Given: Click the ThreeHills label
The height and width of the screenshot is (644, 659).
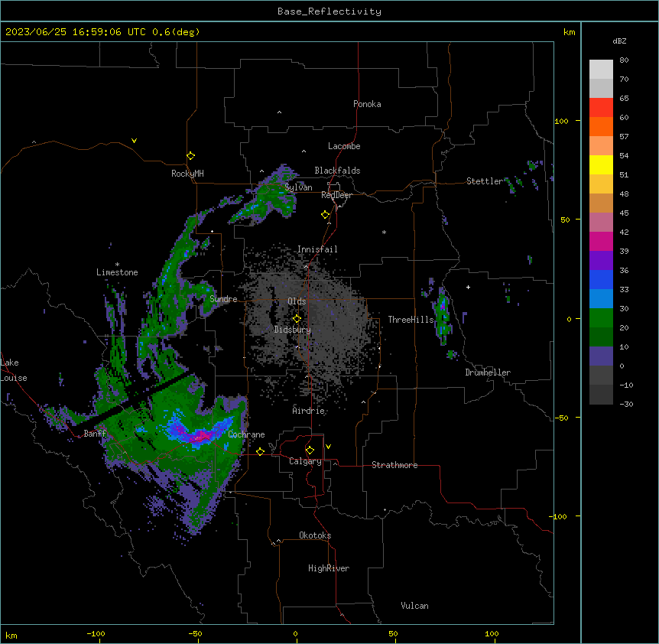Looking at the screenshot, I should pyautogui.click(x=411, y=320).
